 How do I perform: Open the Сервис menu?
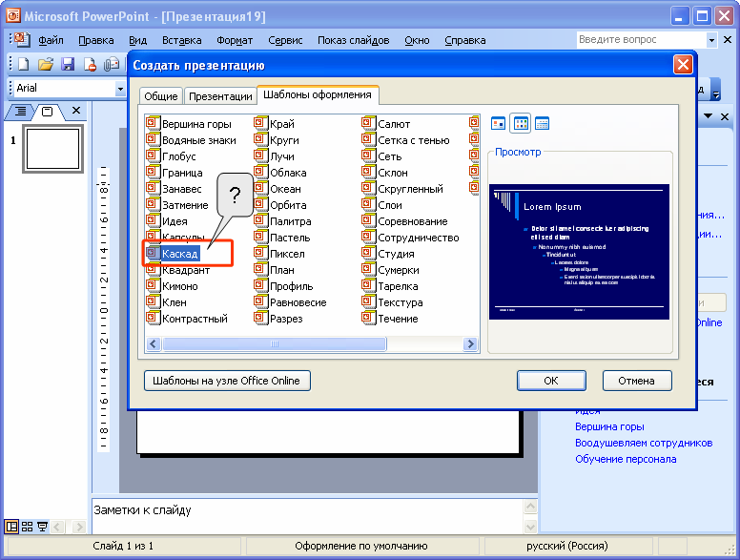point(285,40)
